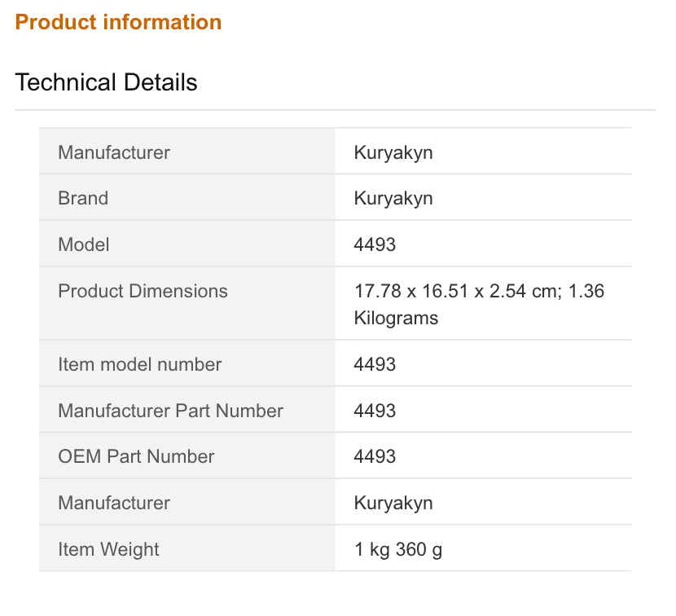This screenshot has width=676, height=616.
Task: Click the Product Dimensions label
Action: point(143,291)
